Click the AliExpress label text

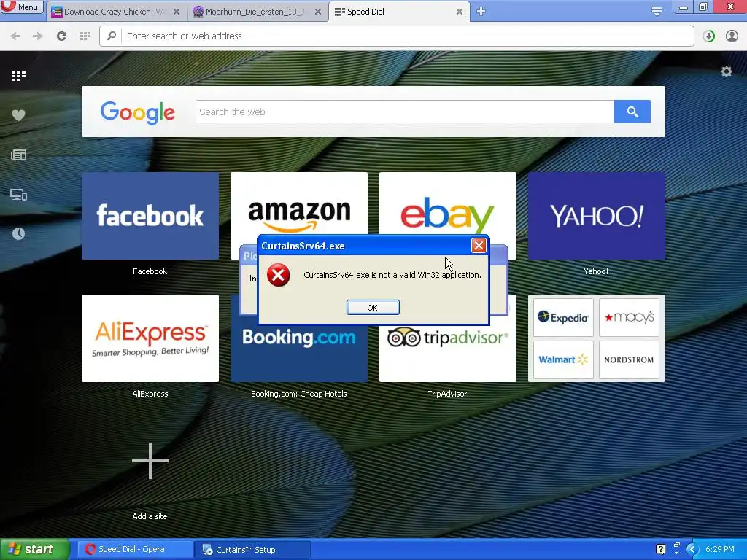[150, 394]
